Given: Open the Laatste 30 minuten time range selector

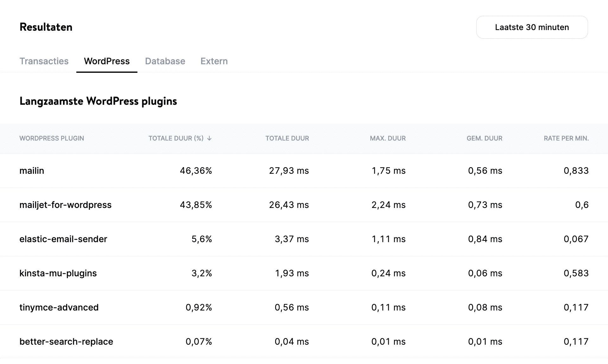Looking at the screenshot, I should (532, 27).
